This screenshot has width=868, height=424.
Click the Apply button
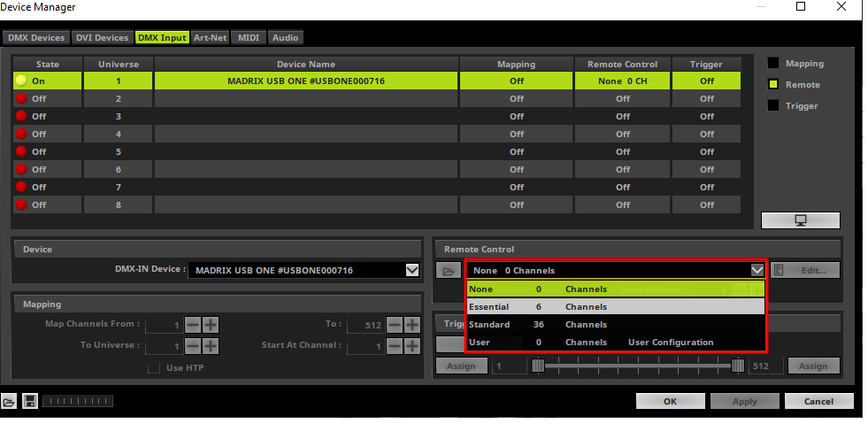[x=744, y=401]
